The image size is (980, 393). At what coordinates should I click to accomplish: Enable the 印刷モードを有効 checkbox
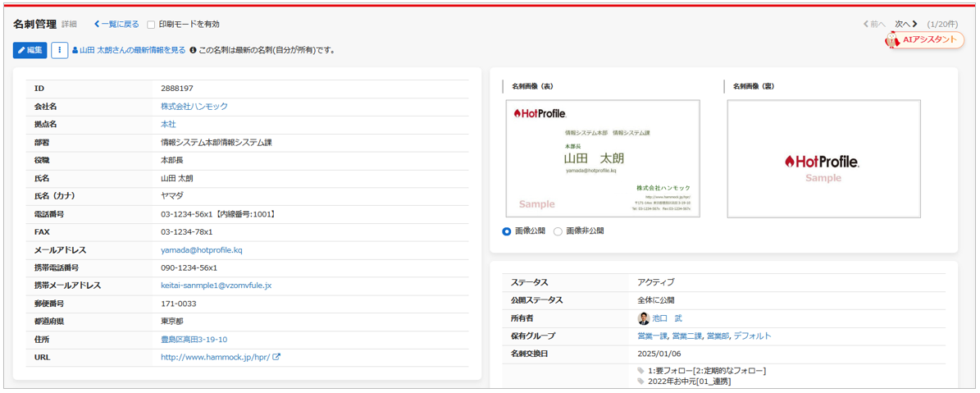click(151, 25)
